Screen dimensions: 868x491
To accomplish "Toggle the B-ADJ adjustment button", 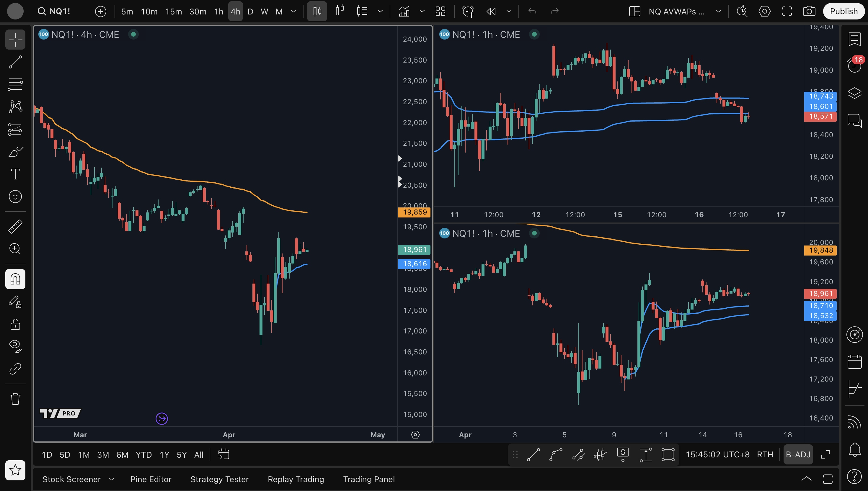I will [x=798, y=455].
